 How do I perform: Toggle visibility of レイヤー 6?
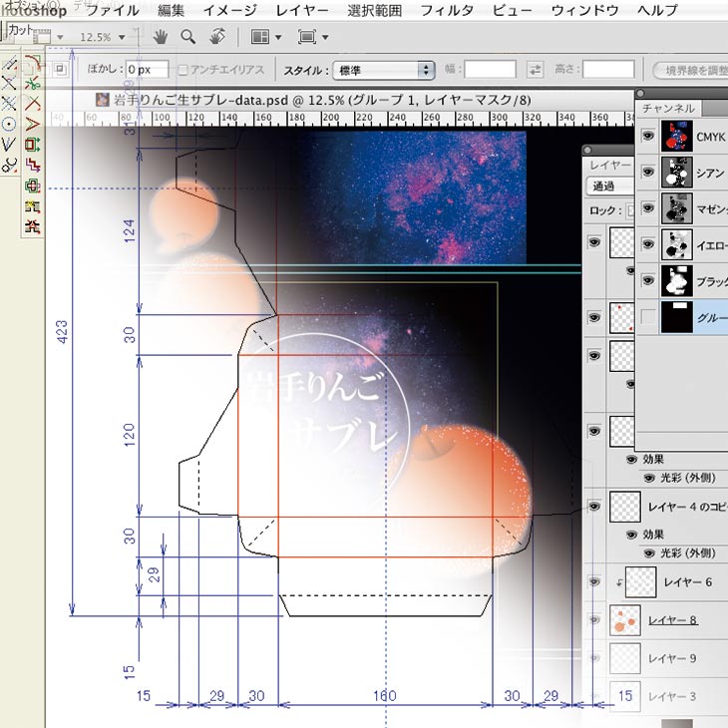tap(594, 582)
